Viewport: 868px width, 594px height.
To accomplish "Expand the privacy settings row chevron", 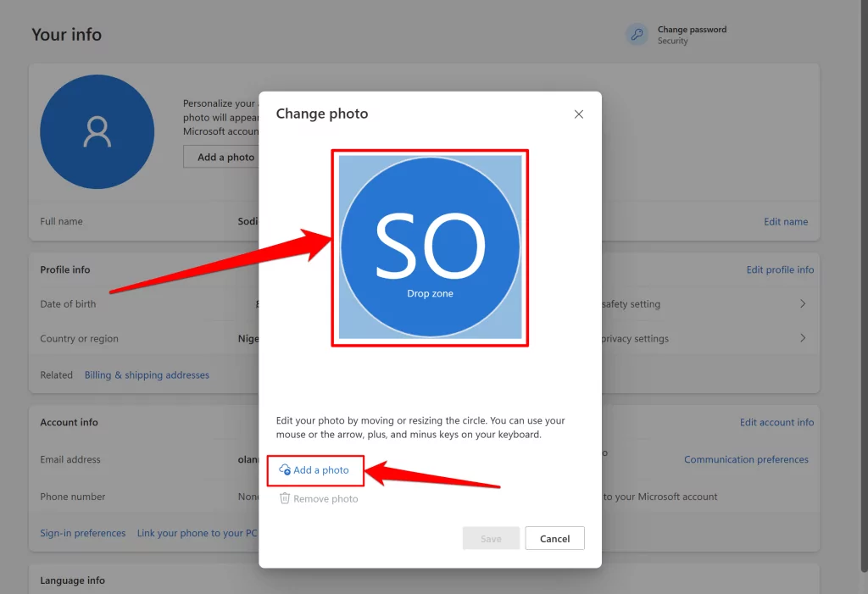I will point(803,338).
